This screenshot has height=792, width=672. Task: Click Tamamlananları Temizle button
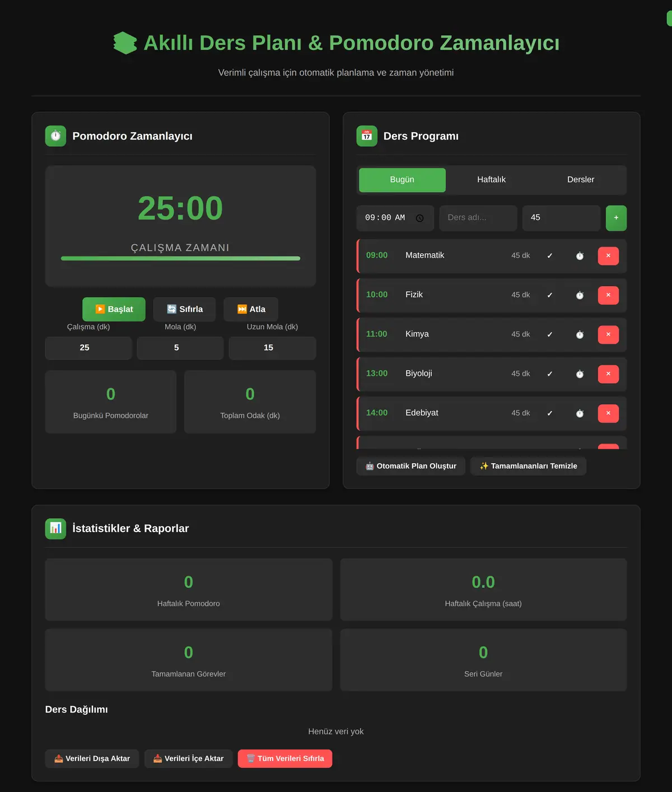(529, 466)
